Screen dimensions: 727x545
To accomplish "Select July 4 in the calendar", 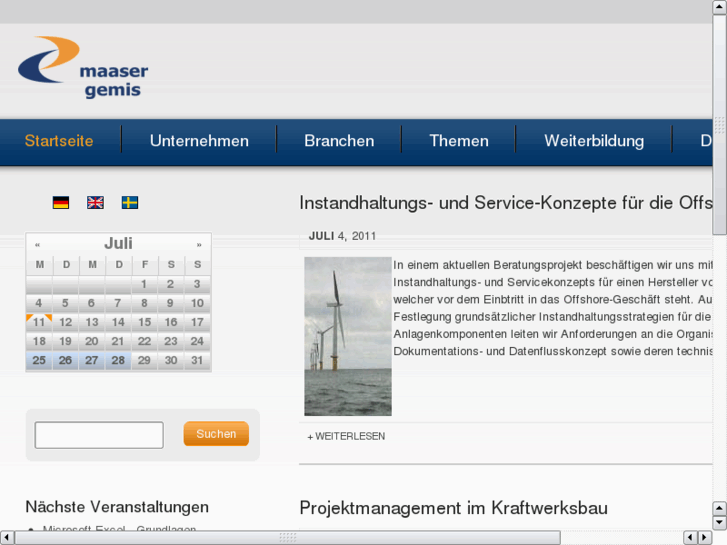I will 39,303.
